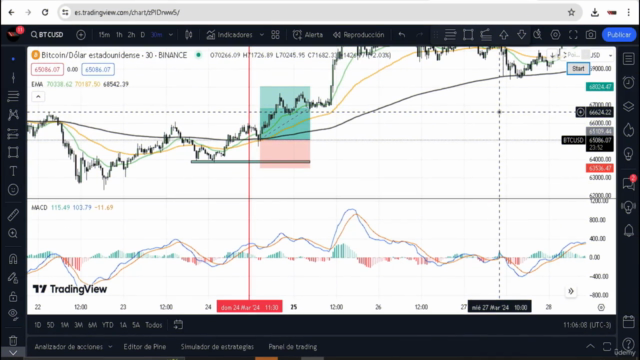This screenshot has height=360, width=640.
Task: Collapse the indicator legend chevron
Action: click(x=38, y=96)
